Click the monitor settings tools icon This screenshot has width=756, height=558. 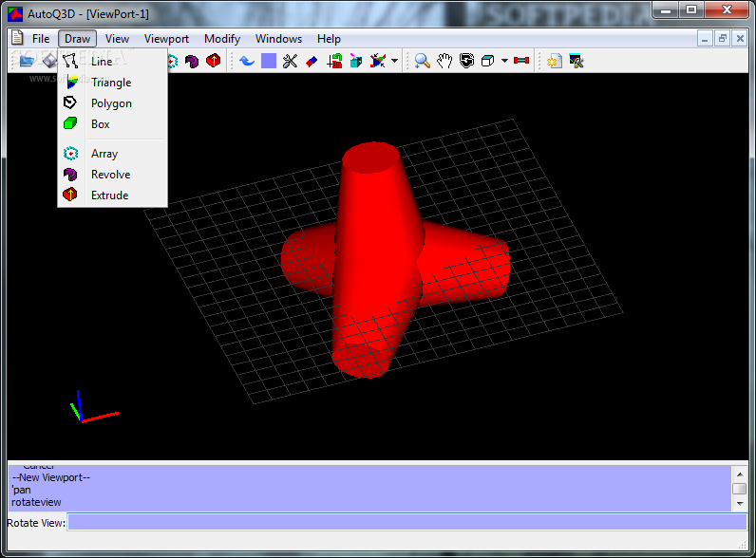[x=576, y=61]
